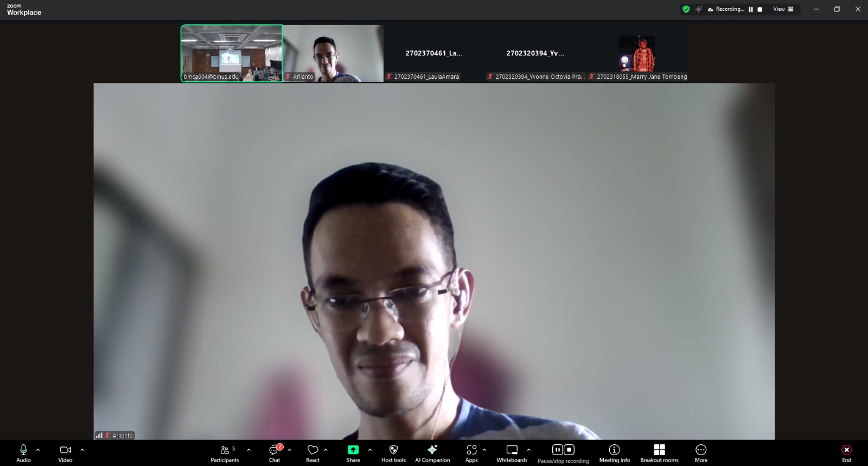The height and width of the screenshot is (466, 868).
Task: Show Meeting info
Action: point(614,453)
